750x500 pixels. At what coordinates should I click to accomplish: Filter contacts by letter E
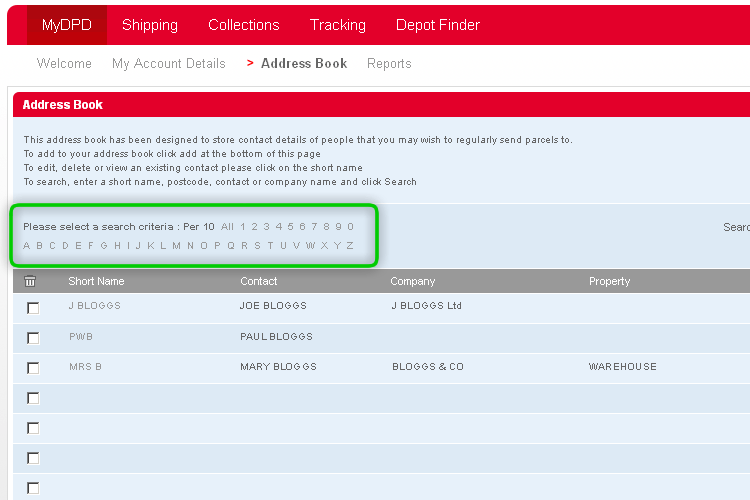78,246
